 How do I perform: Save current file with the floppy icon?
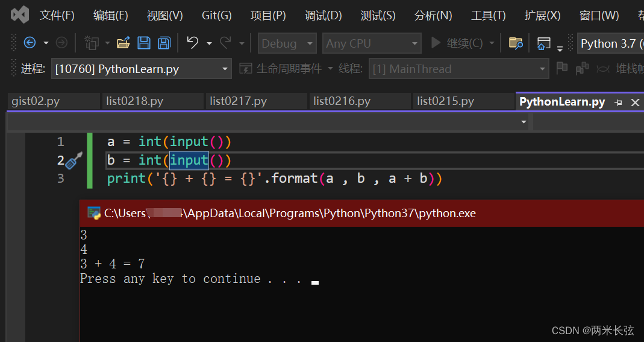pos(144,43)
